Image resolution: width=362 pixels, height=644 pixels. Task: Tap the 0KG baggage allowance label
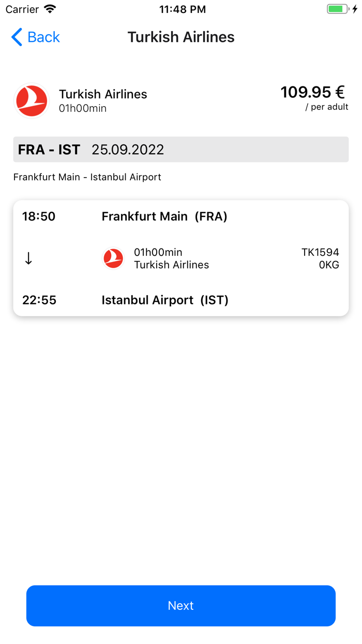tap(329, 265)
